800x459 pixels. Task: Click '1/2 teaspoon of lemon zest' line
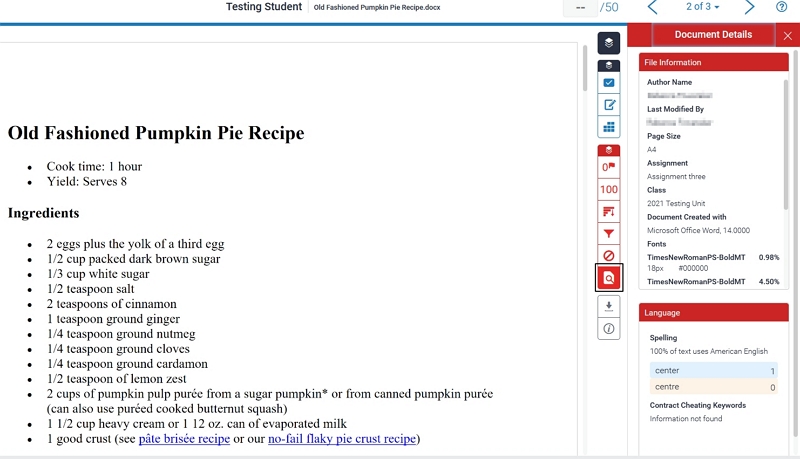[116, 378]
